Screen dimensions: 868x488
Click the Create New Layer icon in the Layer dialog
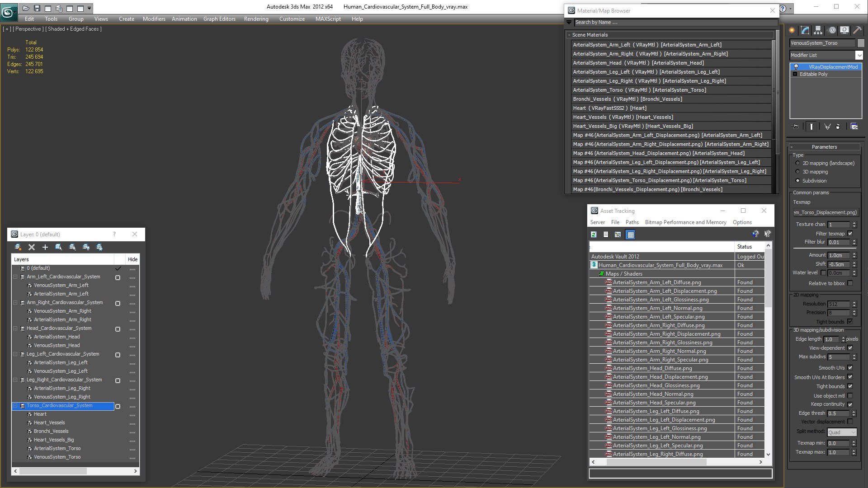click(18, 247)
